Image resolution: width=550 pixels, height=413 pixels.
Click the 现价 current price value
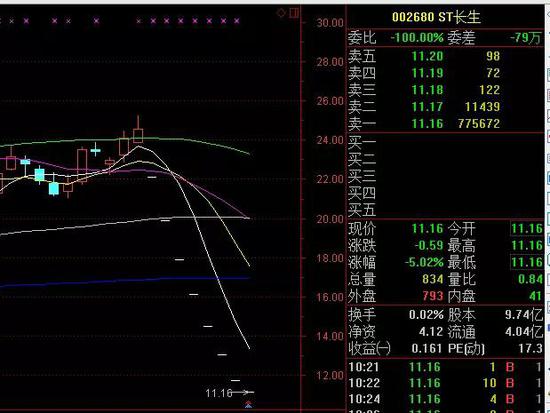(x=428, y=229)
